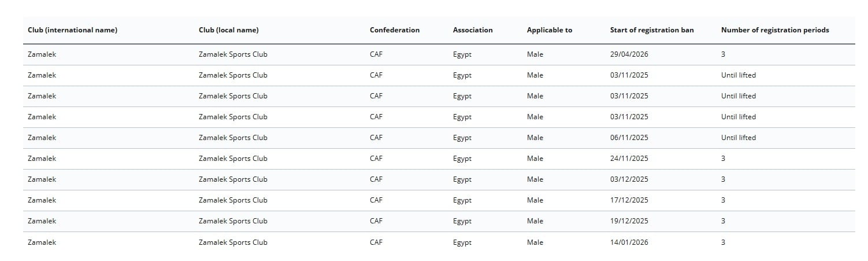Click the "Number of registration periods" header

click(775, 30)
